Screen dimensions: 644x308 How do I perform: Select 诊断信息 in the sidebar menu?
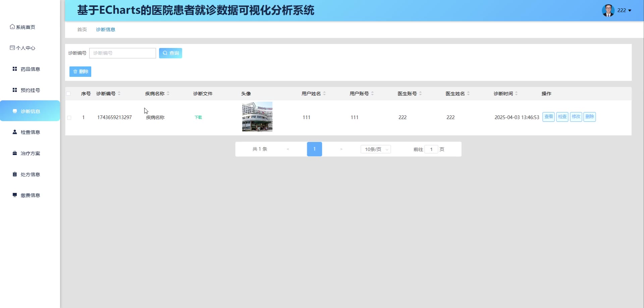pos(30,111)
